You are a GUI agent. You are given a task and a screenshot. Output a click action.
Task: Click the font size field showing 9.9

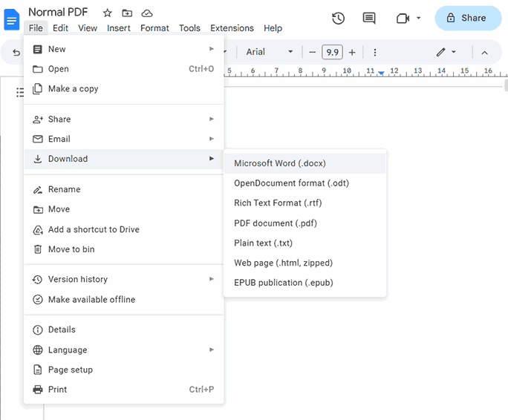[x=333, y=52]
